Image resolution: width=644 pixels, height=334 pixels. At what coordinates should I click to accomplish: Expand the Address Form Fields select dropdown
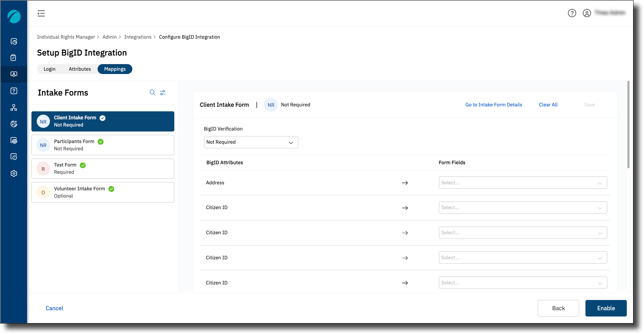(x=523, y=182)
